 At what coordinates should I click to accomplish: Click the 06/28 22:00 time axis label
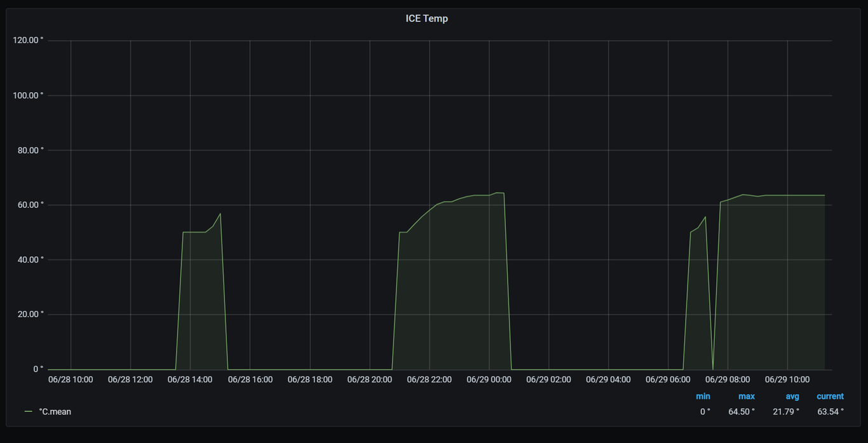click(429, 379)
